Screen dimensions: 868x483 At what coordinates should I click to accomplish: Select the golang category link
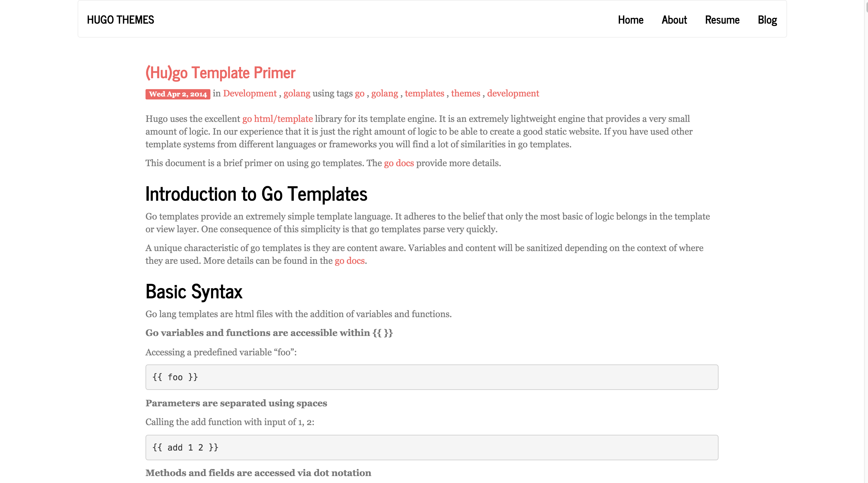point(297,93)
